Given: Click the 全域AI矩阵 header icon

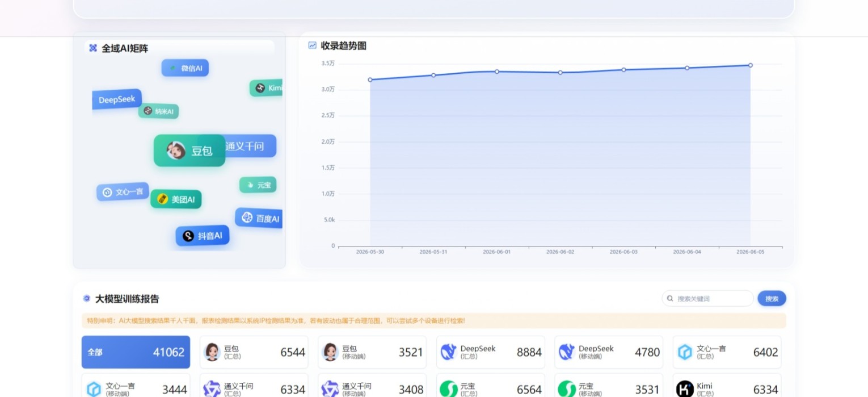Looking at the screenshot, I should tap(93, 48).
